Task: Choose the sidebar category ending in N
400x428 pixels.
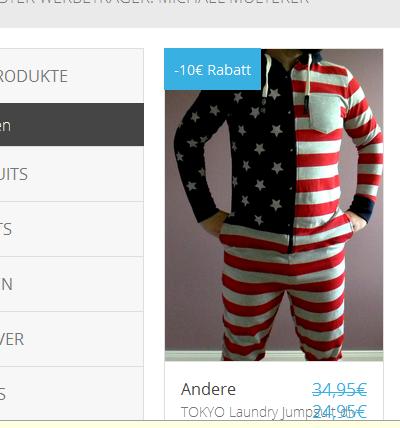Action: coord(72,284)
